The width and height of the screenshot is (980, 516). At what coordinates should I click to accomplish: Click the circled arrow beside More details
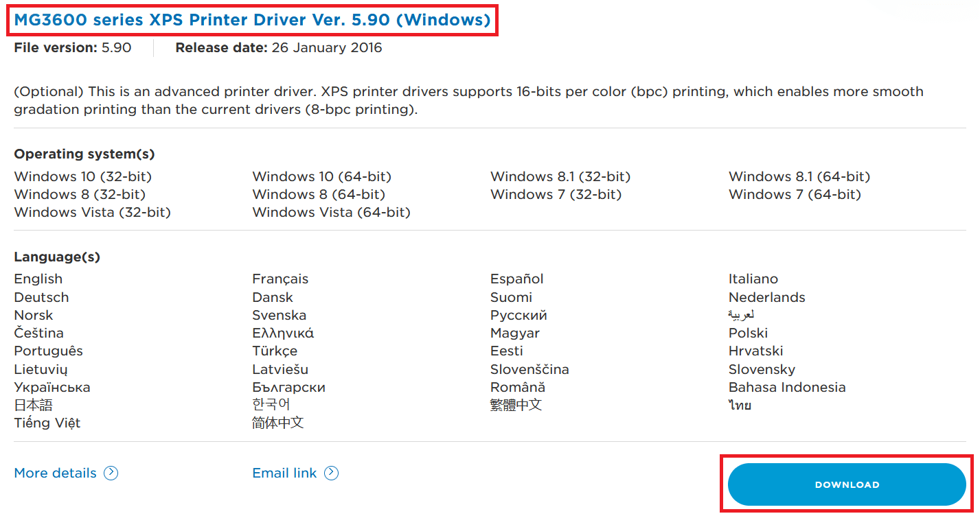111,473
